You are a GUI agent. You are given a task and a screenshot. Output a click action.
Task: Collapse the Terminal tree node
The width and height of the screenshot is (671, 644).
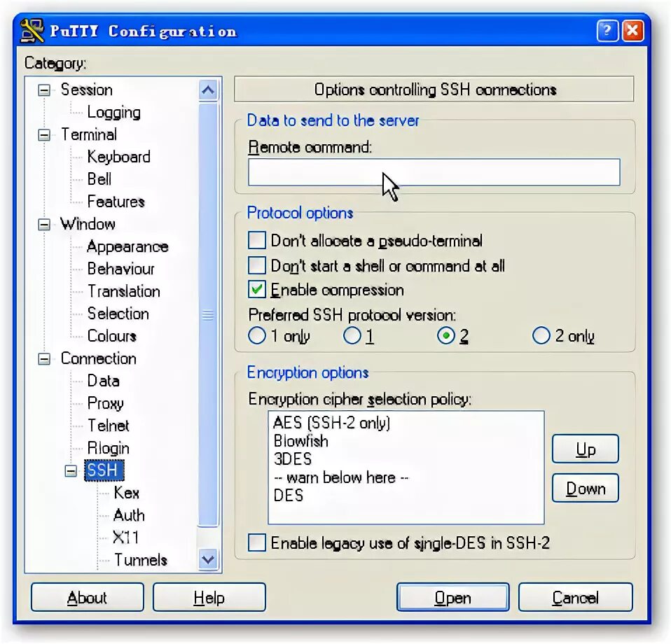(44, 135)
